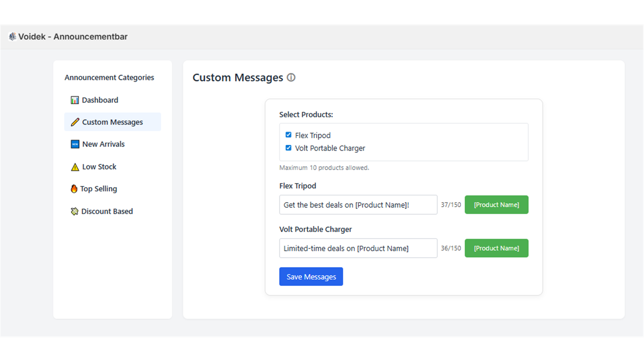Click the Voidek logo in the header
Image resolution: width=644 pixels, height=362 pixels.
[12, 36]
